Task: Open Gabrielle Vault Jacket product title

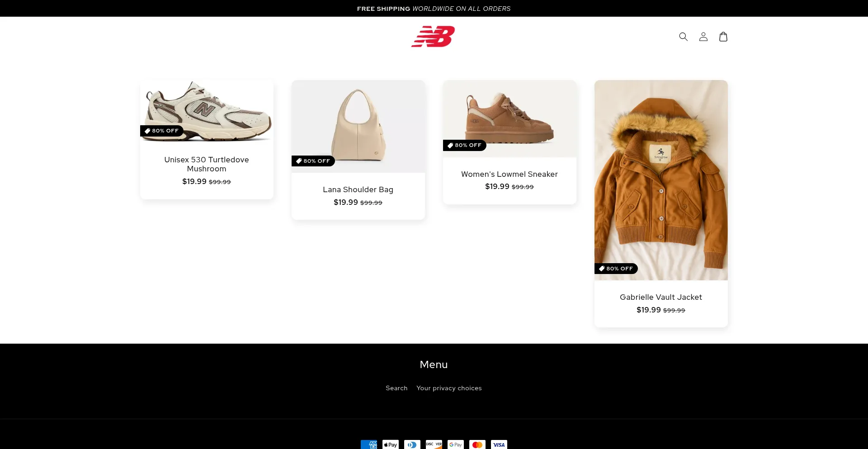Action: tap(661, 297)
